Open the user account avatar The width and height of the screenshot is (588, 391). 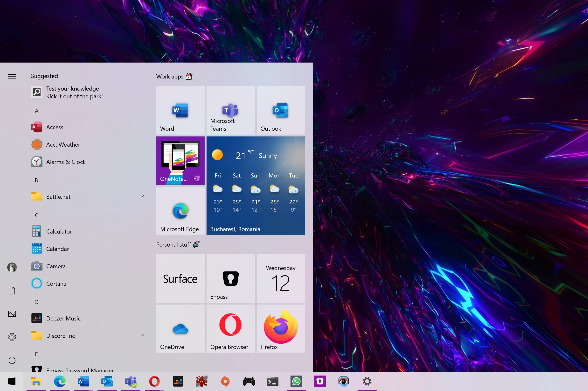tap(12, 267)
